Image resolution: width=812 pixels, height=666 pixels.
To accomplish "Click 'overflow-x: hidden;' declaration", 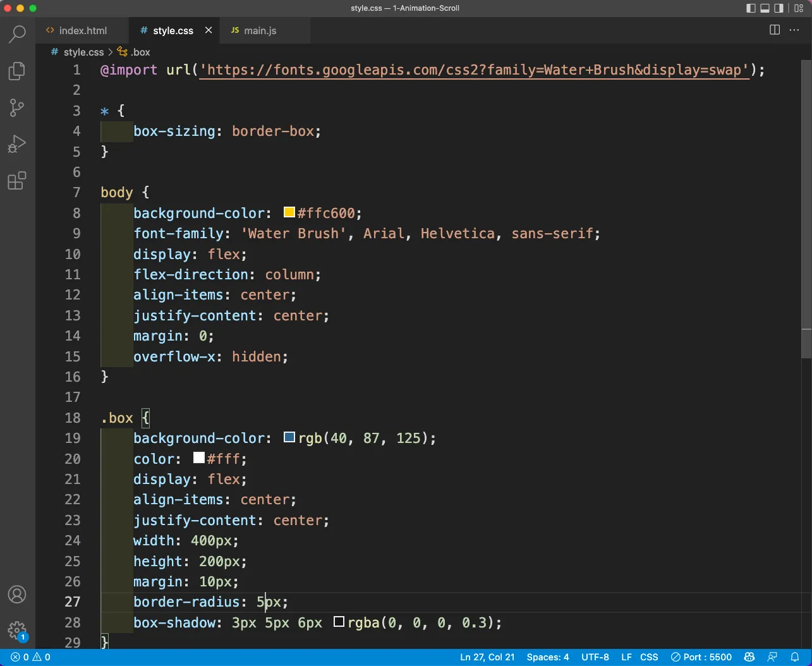I will (211, 356).
